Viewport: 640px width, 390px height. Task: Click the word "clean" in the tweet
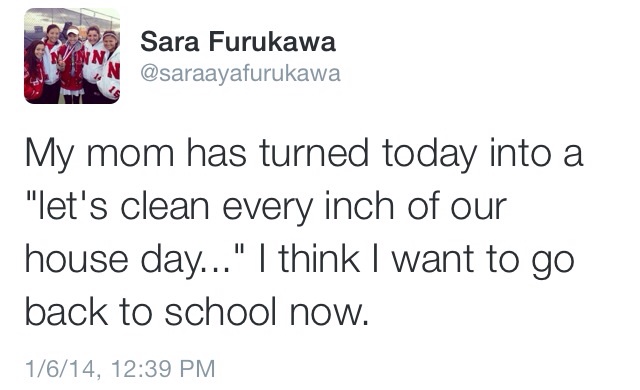164,206
